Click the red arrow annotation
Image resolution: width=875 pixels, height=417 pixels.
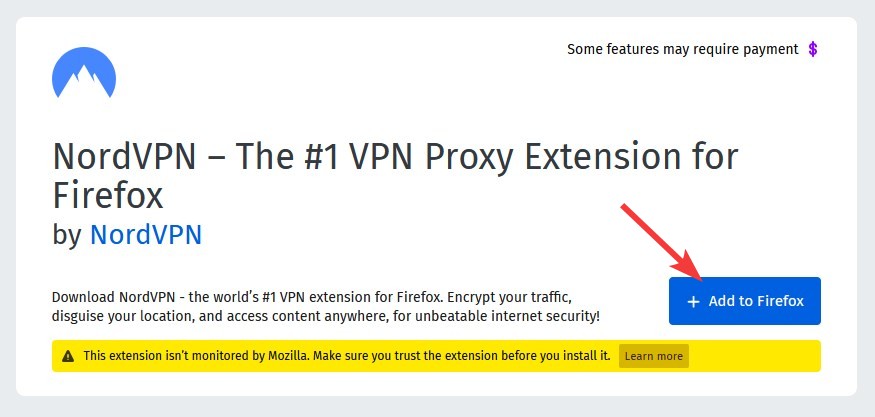point(662,242)
